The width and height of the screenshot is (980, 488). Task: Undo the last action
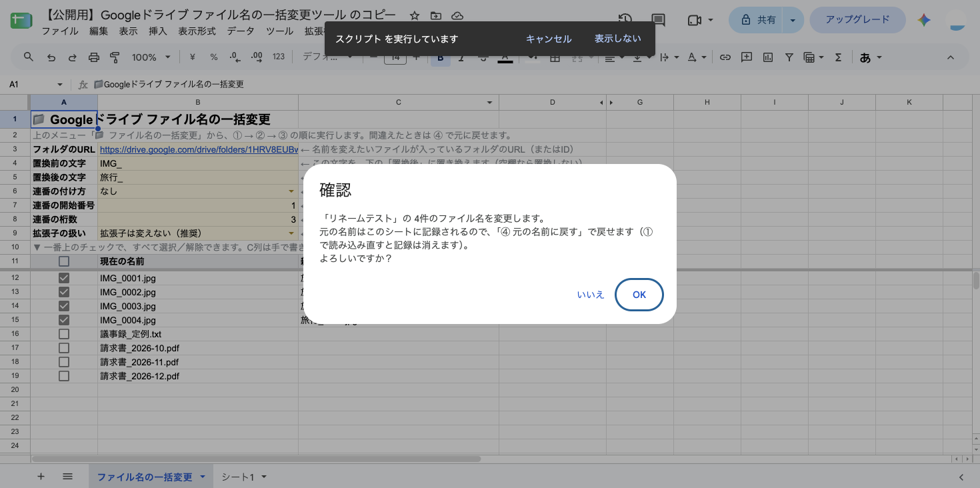(x=51, y=57)
